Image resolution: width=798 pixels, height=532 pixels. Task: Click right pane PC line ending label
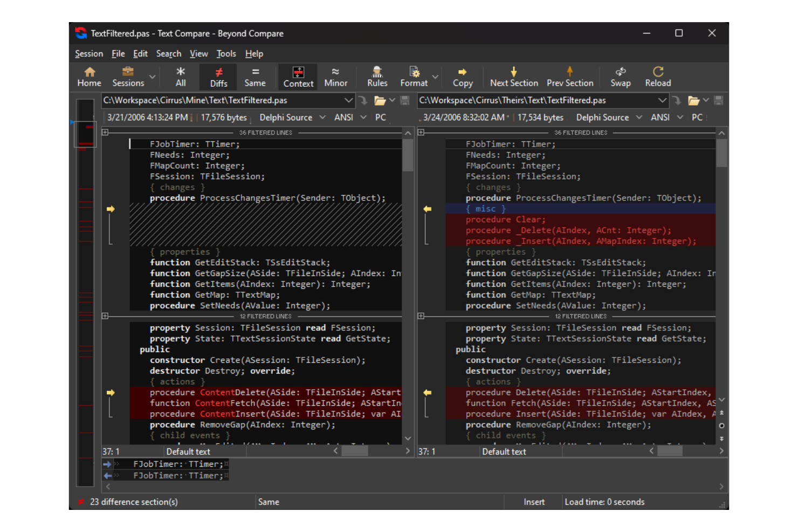click(697, 118)
